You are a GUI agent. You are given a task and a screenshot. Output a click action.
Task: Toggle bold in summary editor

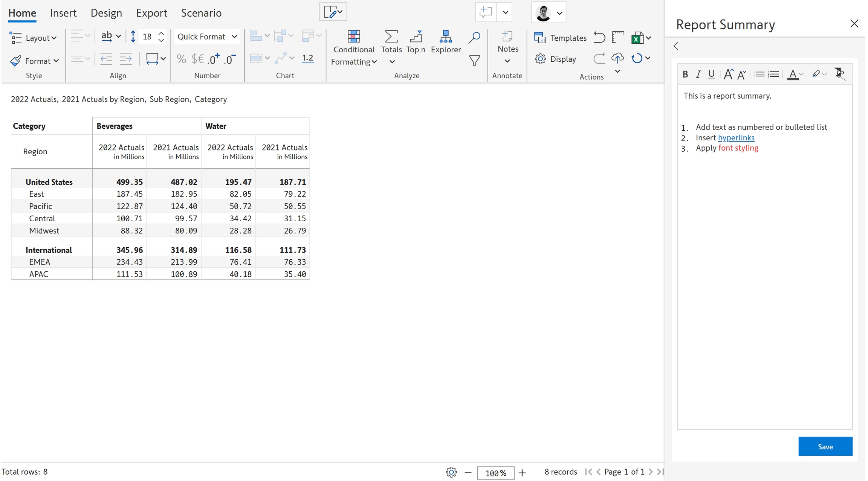685,75
